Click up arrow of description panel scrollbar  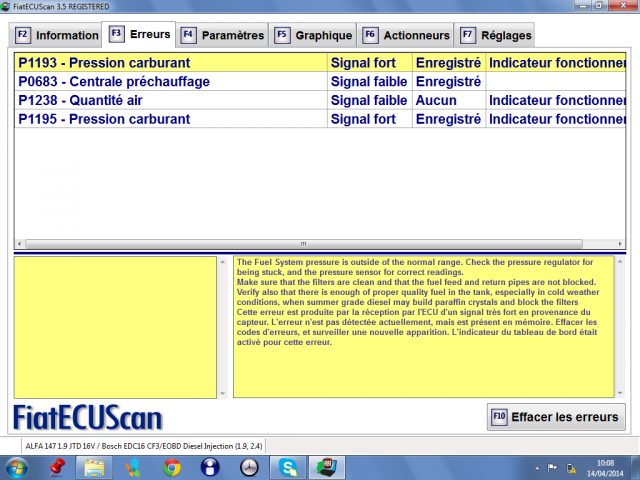pyautogui.click(x=620, y=262)
